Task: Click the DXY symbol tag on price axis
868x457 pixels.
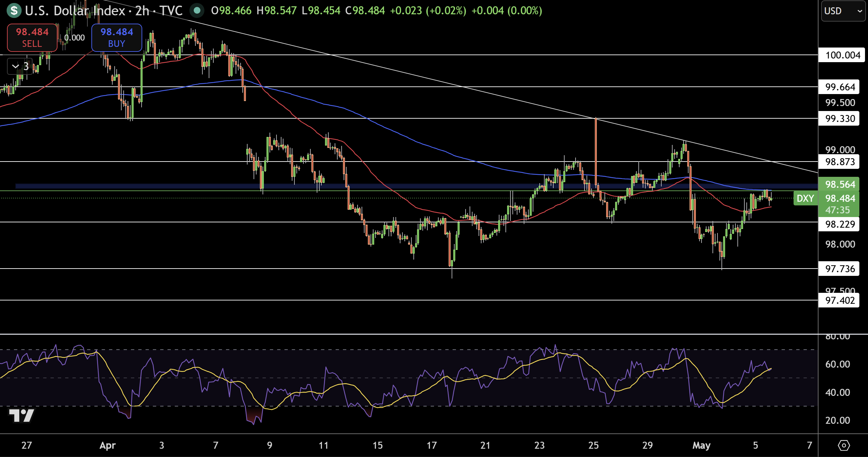Action: (805, 198)
